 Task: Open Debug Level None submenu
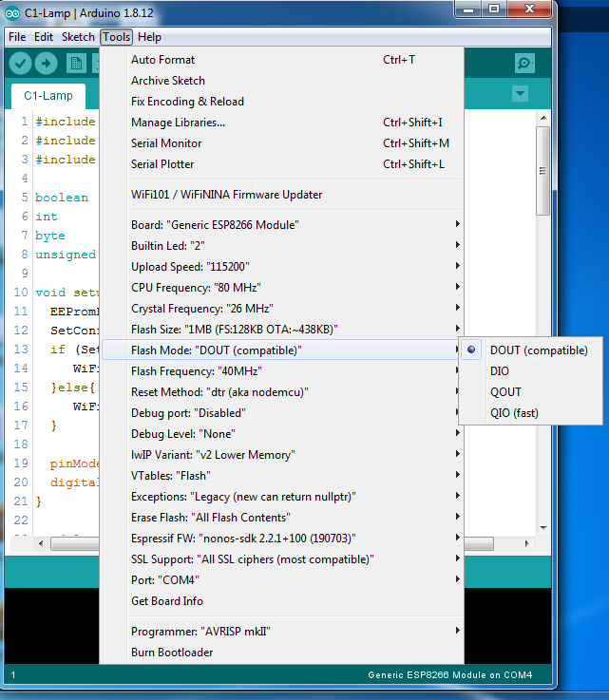282,434
